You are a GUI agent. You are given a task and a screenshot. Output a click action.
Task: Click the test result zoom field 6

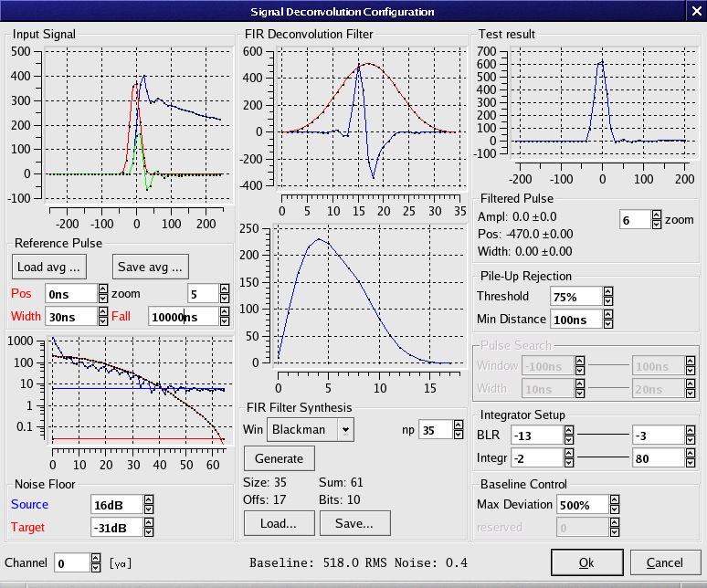(x=635, y=220)
